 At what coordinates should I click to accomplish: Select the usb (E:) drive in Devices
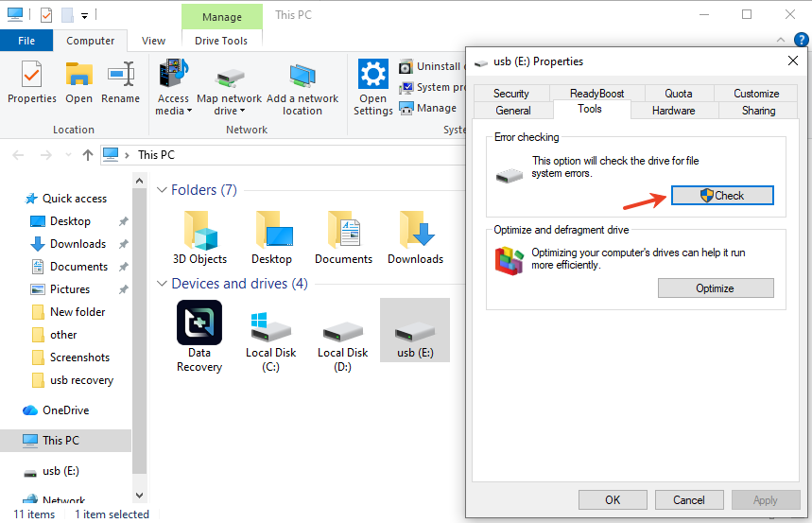(415, 330)
